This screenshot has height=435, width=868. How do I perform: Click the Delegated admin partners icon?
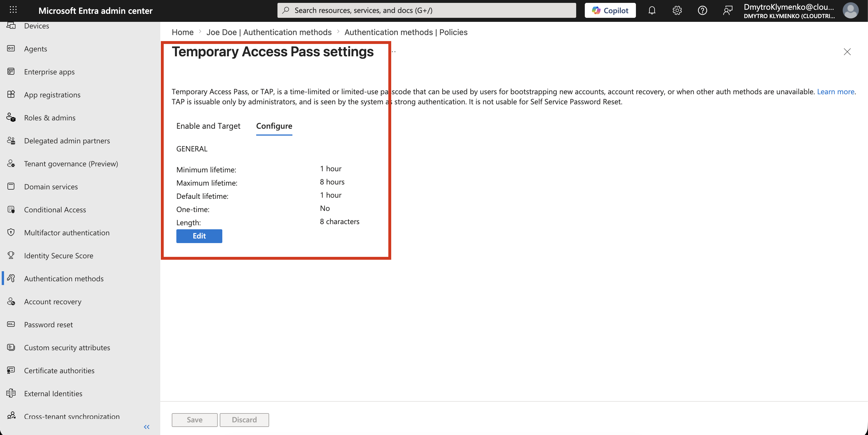click(x=11, y=140)
